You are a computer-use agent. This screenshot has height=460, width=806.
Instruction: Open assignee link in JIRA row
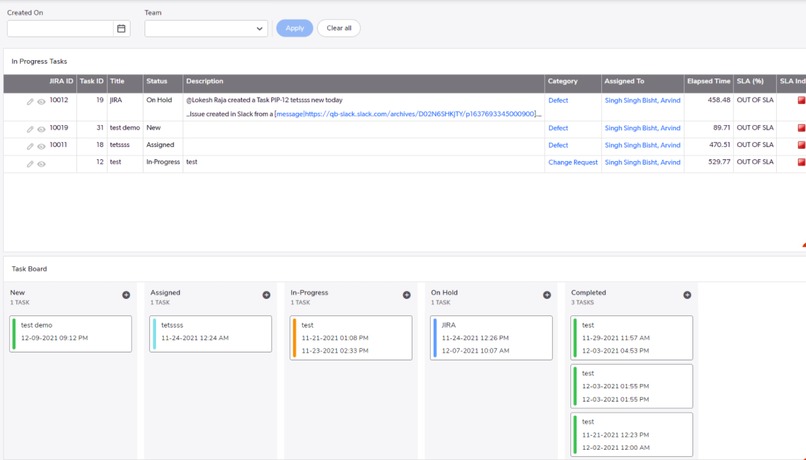643,100
